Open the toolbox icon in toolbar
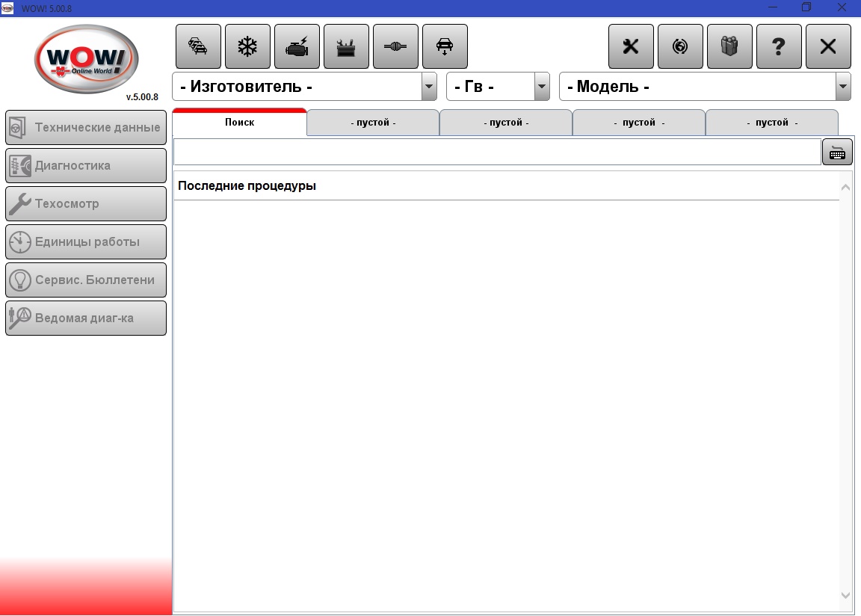The image size is (861, 616). click(x=346, y=46)
